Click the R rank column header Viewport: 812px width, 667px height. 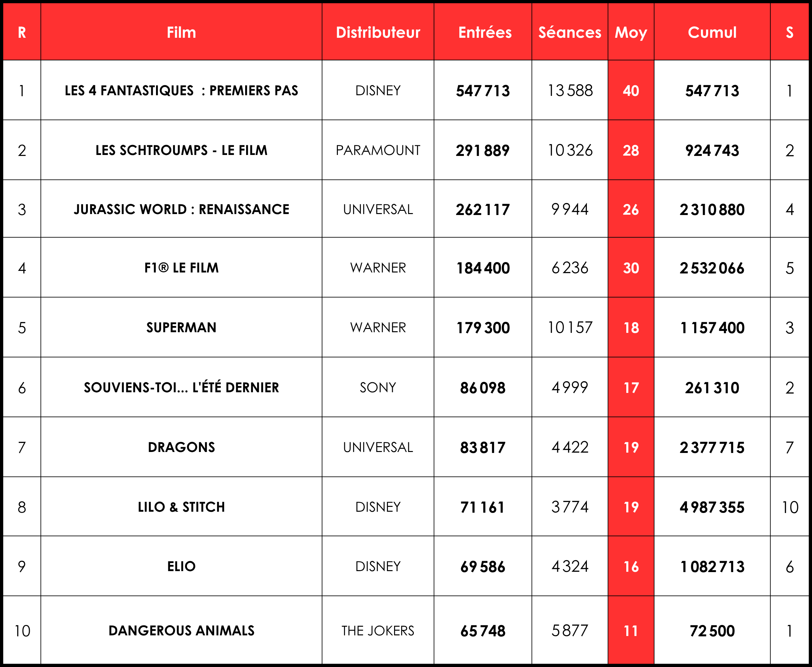(22, 32)
